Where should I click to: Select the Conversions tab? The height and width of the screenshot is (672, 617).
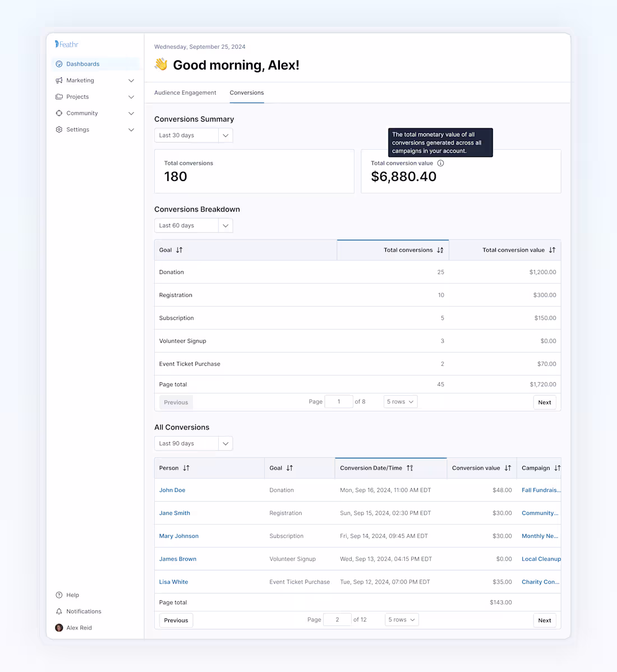tap(246, 92)
